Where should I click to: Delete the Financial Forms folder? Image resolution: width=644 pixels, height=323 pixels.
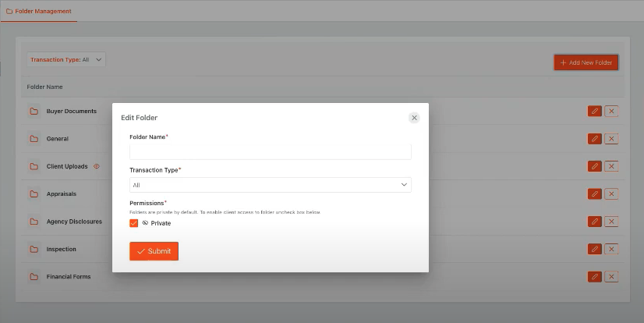click(x=611, y=276)
